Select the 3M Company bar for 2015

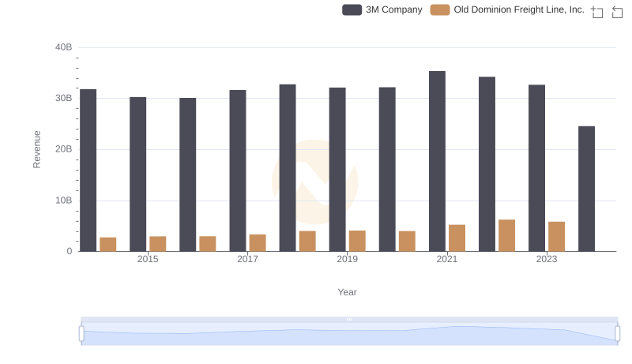pyautogui.click(x=137, y=174)
